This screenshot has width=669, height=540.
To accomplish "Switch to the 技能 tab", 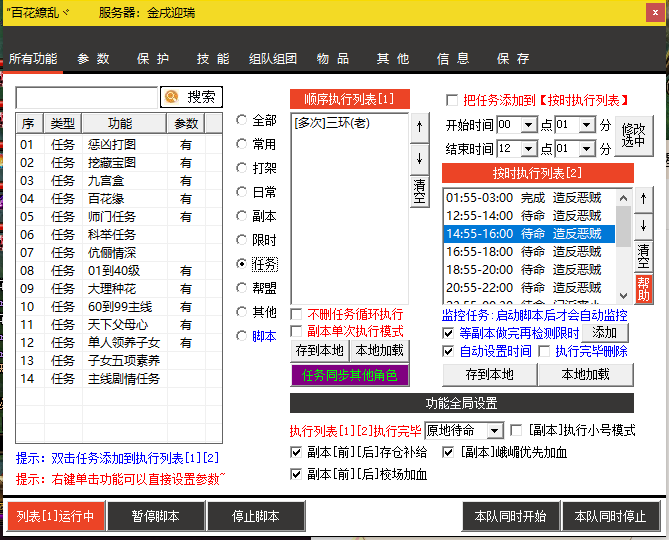I will click(x=213, y=59).
